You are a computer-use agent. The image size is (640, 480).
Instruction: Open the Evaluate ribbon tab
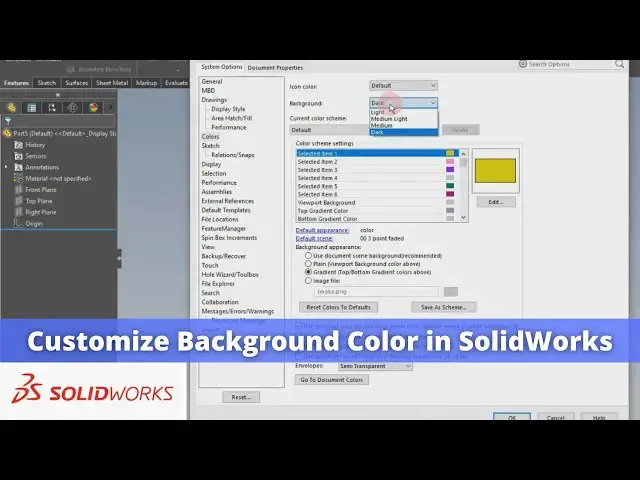pos(176,83)
